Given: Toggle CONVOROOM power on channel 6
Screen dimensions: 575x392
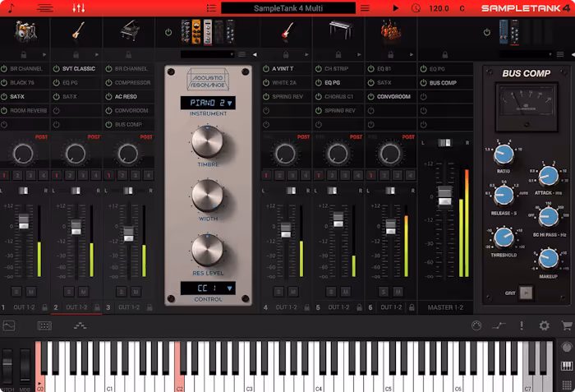Looking at the screenshot, I should (371, 96).
